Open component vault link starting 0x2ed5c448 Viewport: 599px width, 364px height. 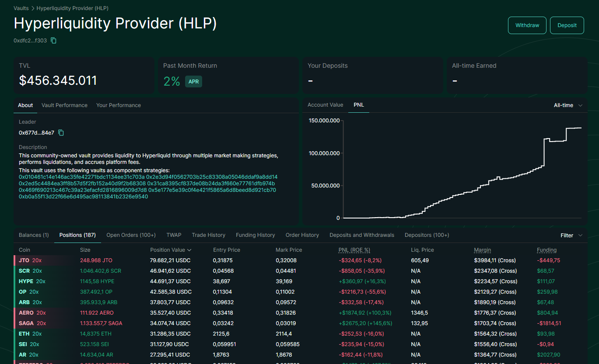click(82, 184)
